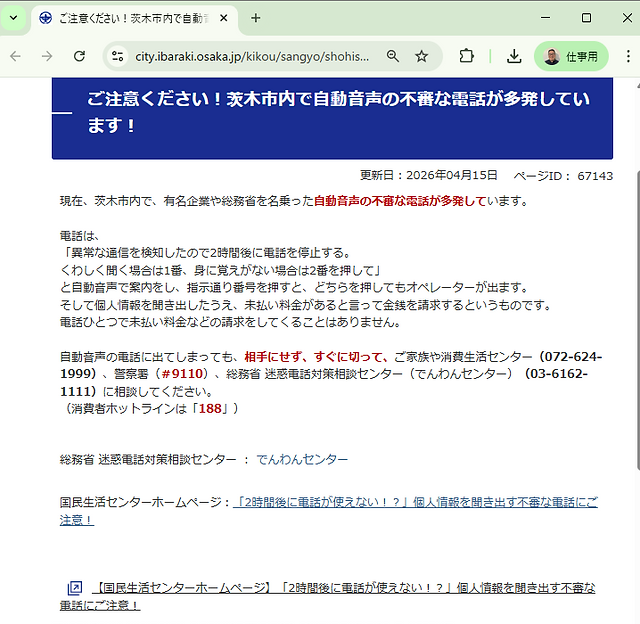640x624 pixels.
Task: Go forward to next page
Action: coord(47,56)
